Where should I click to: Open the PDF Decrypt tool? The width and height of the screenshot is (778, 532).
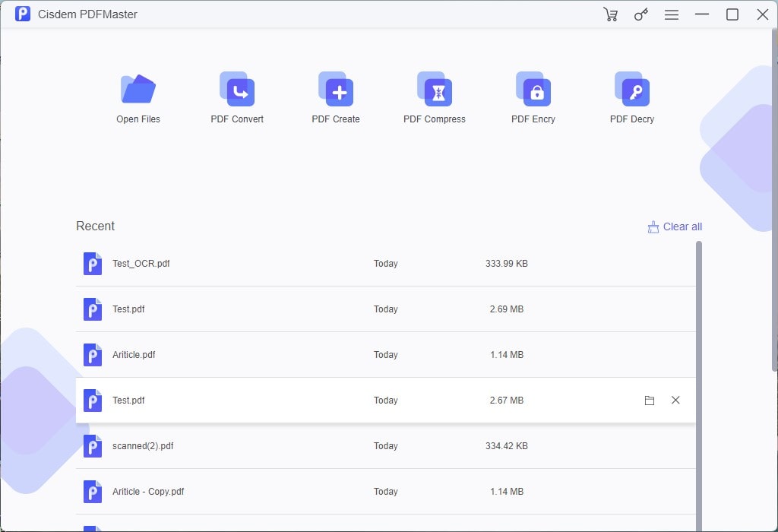coord(632,90)
